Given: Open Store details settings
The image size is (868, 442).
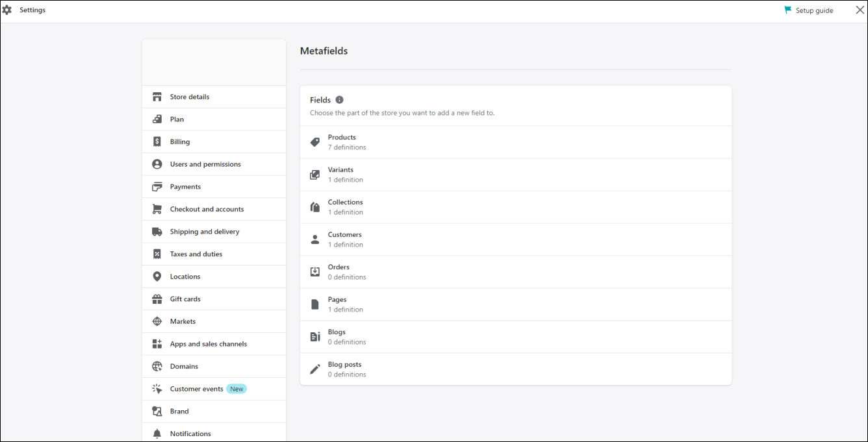Looking at the screenshot, I should tap(214, 97).
